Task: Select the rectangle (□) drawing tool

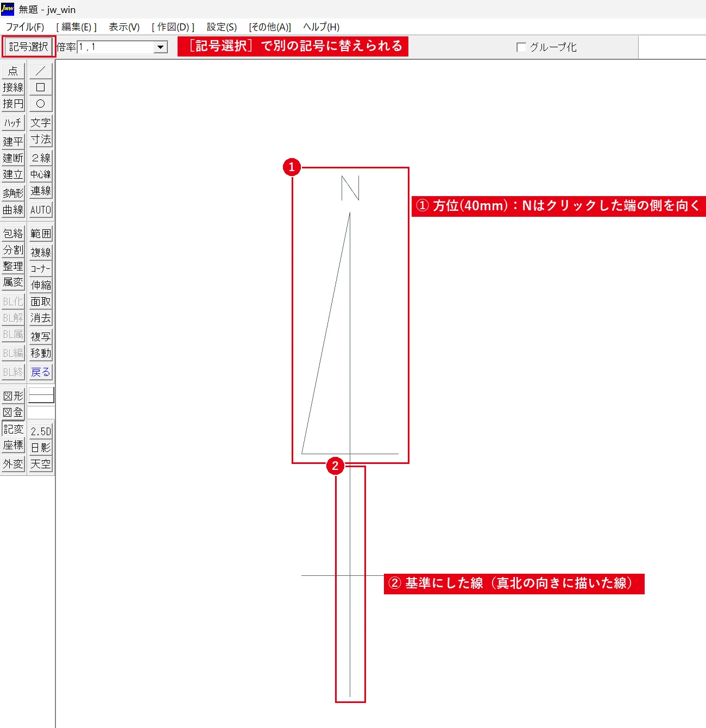Action: click(41, 87)
